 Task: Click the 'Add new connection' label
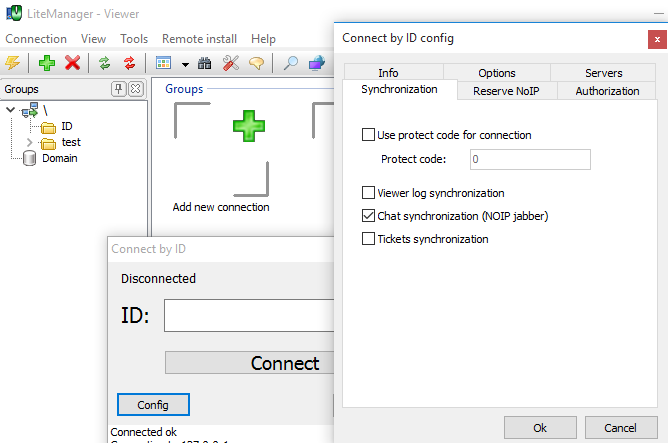tap(221, 207)
